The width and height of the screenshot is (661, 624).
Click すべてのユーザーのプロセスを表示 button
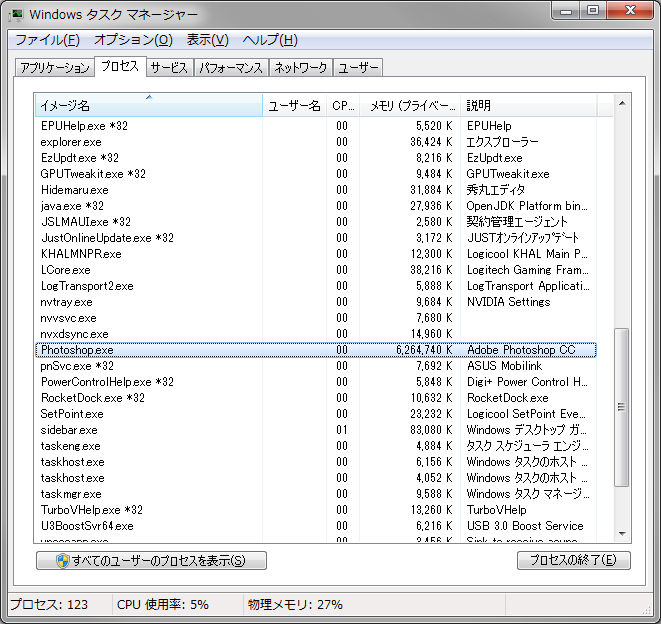pos(151,560)
